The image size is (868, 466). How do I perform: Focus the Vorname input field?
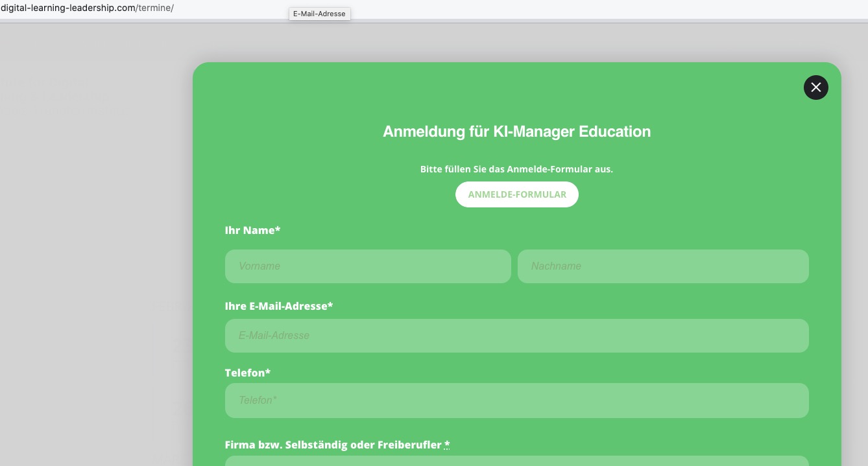(368, 266)
